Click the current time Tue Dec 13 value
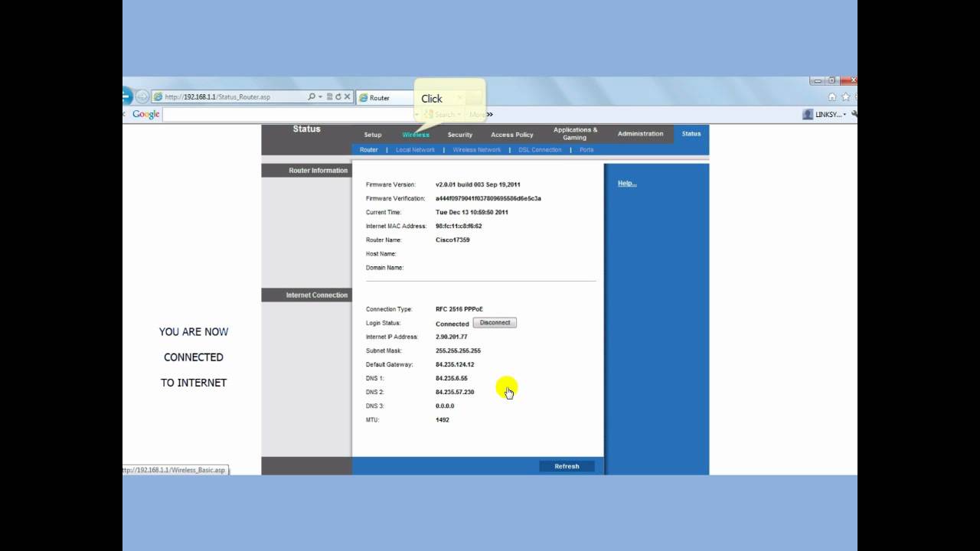The height and width of the screenshot is (551, 980). coord(472,212)
